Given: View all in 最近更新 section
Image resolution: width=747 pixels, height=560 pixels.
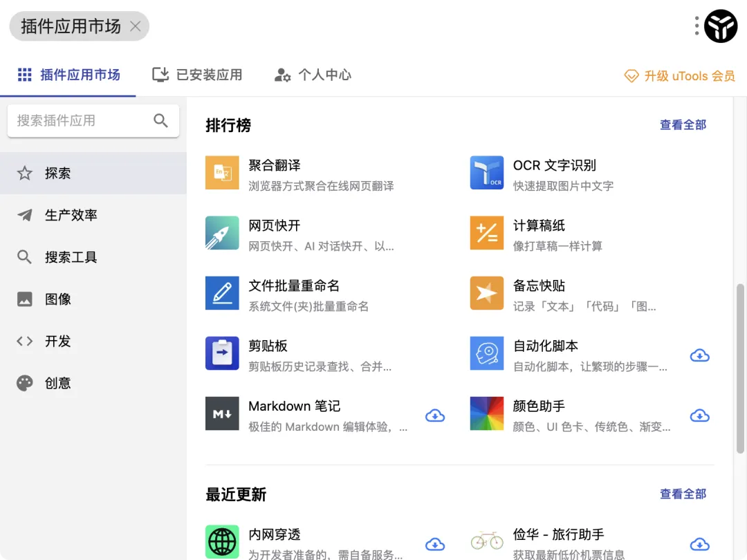Looking at the screenshot, I should (x=683, y=494).
